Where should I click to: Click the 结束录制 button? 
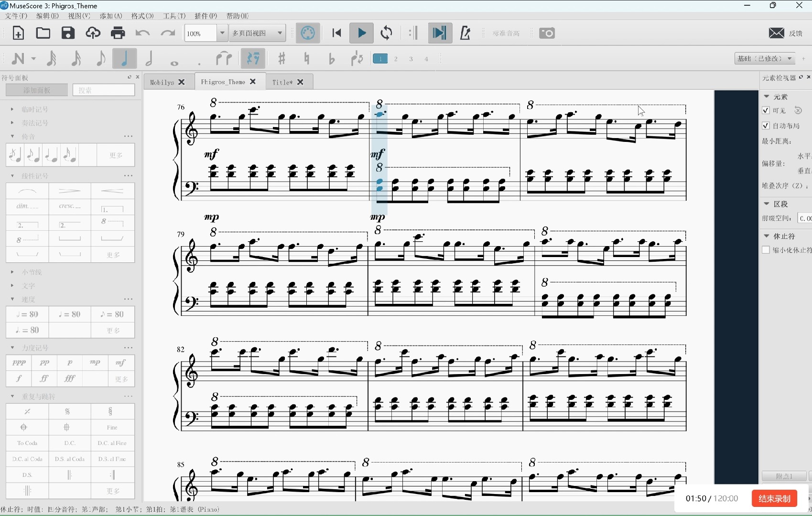774,498
